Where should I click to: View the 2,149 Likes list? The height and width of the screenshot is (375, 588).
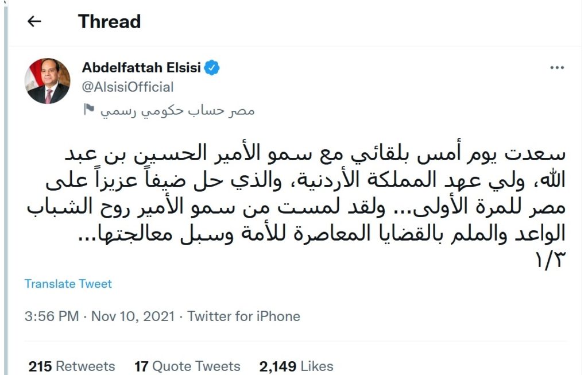(x=296, y=366)
